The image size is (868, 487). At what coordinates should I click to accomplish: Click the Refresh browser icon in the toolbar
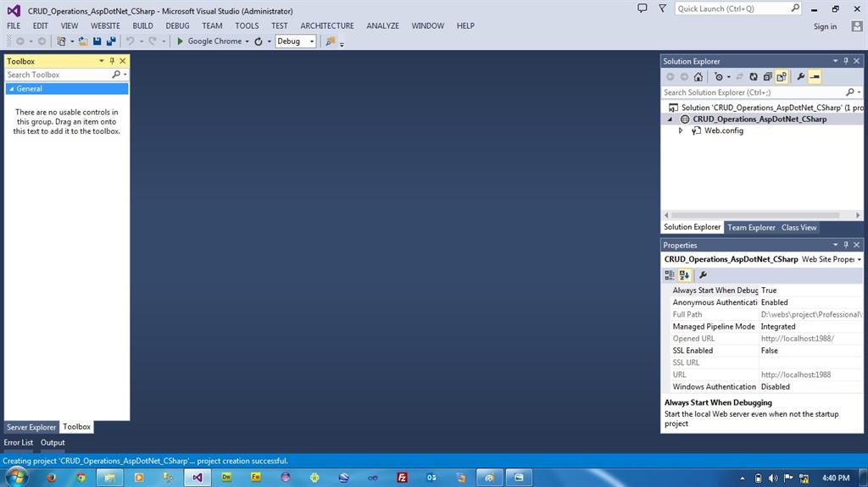pyautogui.click(x=259, y=42)
